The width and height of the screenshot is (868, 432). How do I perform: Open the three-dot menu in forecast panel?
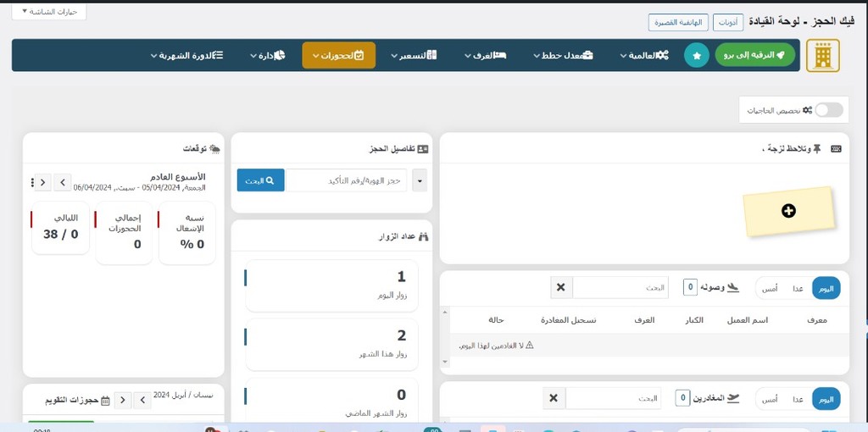click(31, 182)
